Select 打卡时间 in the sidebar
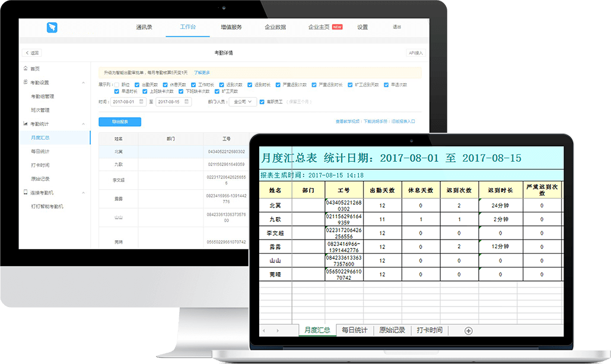 coord(40,165)
